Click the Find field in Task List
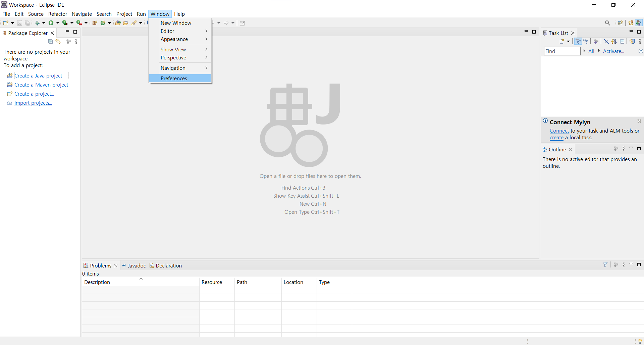Screen dimensions: 644x345 click(x=562, y=51)
